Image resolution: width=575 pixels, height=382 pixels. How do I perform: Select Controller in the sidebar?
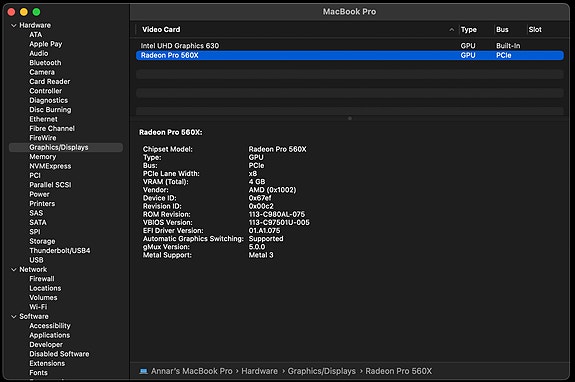(x=45, y=91)
